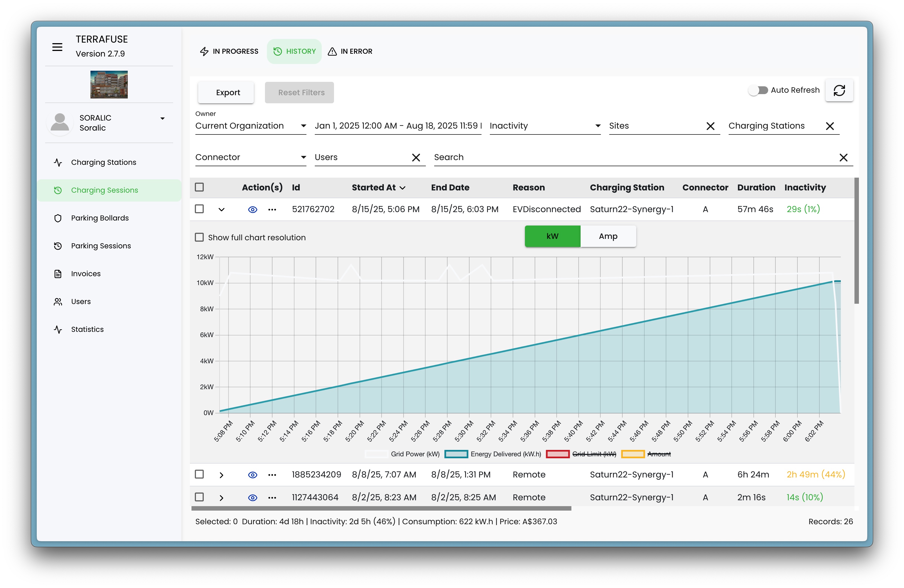This screenshot has width=904, height=588.
Task: Open more actions for session 1885234209
Action: tap(272, 475)
